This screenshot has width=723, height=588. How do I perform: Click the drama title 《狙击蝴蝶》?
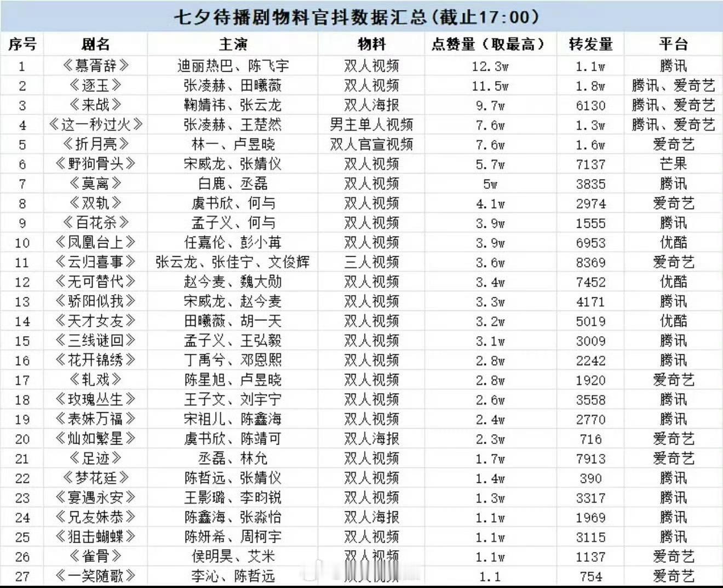click(96, 537)
